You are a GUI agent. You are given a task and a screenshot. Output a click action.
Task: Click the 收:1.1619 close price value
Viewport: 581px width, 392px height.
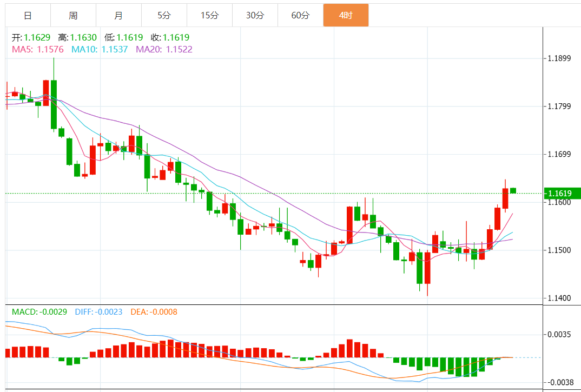point(170,37)
